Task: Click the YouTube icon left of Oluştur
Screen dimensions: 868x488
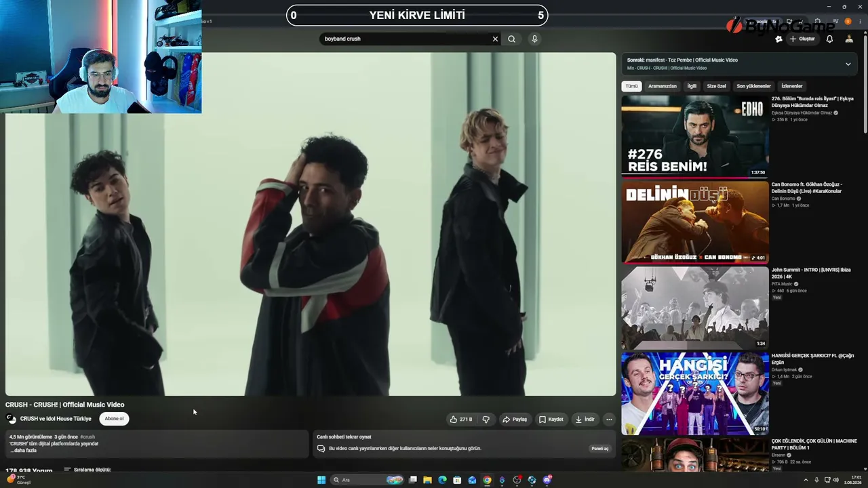Action: click(778, 39)
